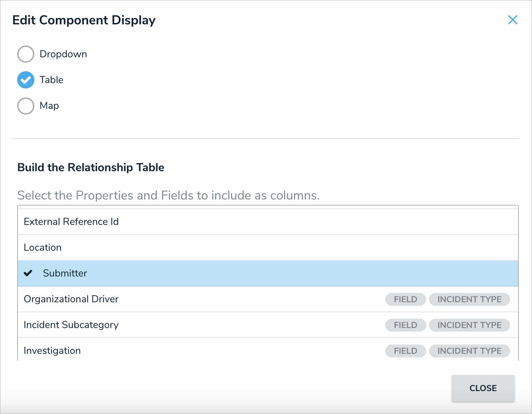
Task: Click the Map label text
Action: pyautogui.click(x=49, y=106)
